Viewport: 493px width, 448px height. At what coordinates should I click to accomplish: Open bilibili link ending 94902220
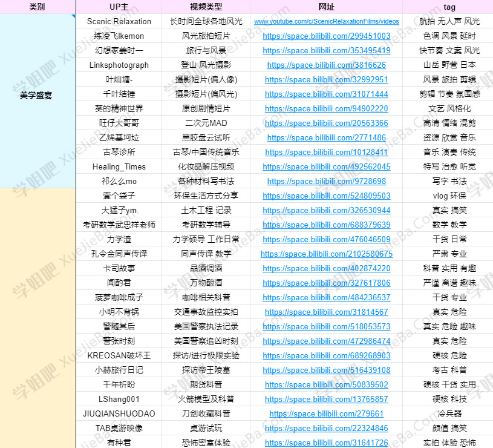pyautogui.click(x=327, y=108)
